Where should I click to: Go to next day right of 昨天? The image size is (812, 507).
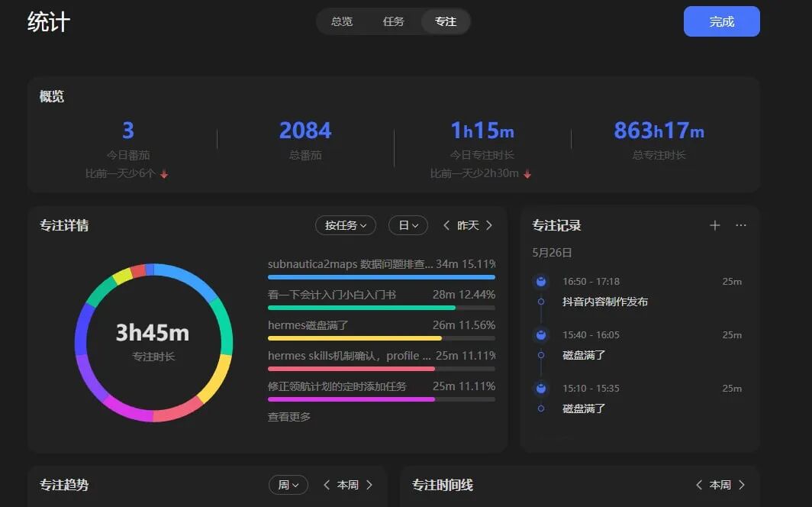click(489, 225)
